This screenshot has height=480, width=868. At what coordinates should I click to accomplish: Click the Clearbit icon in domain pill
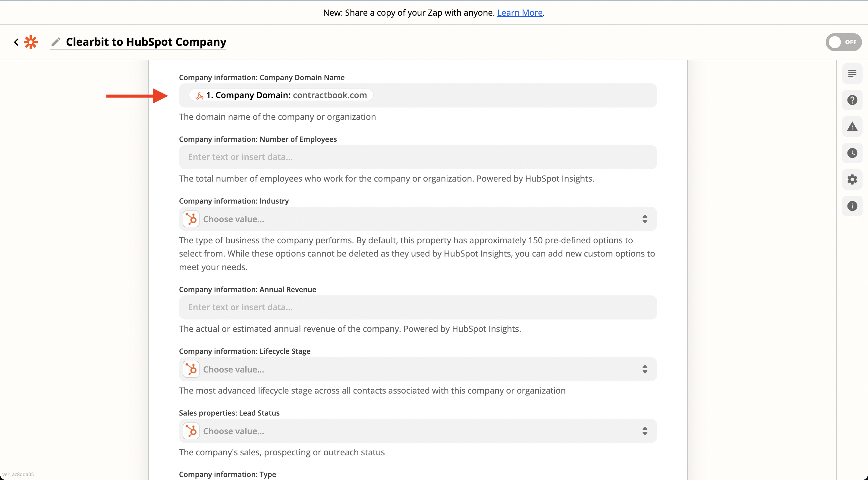(200, 95)
